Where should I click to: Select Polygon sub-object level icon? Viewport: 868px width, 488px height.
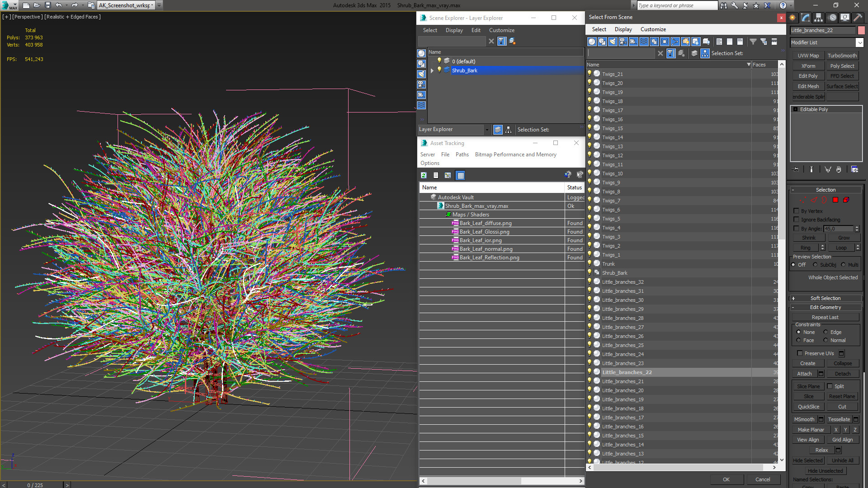[x=835, y=200]
